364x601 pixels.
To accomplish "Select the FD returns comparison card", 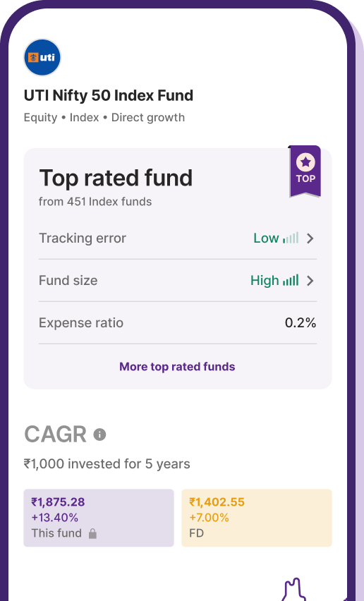I will 257,518.
